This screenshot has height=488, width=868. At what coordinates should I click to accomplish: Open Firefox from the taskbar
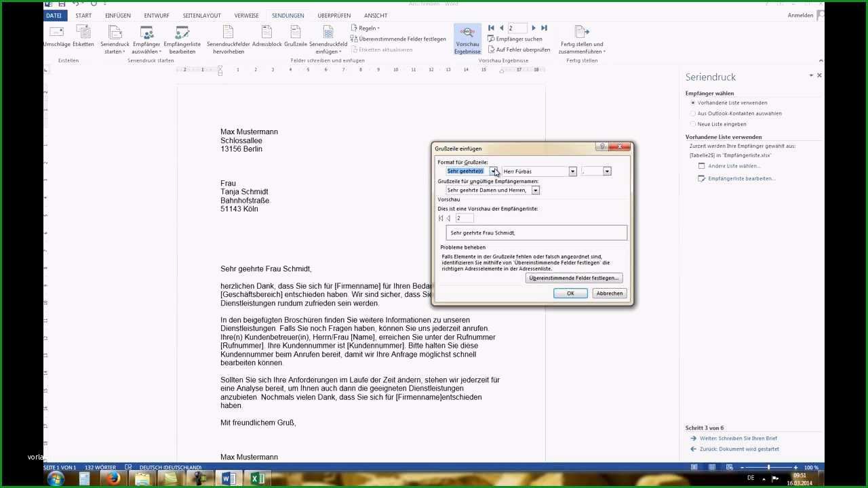tap(113, 479)
